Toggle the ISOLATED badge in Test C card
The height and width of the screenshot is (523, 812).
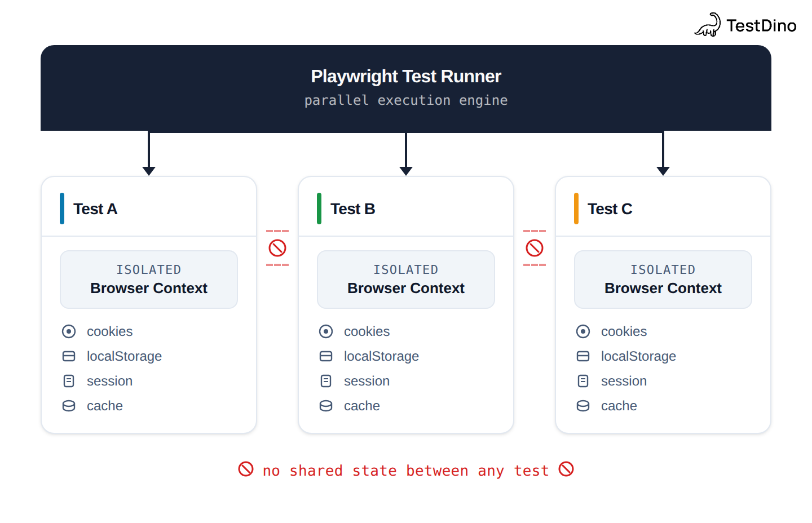click(663, 280)
